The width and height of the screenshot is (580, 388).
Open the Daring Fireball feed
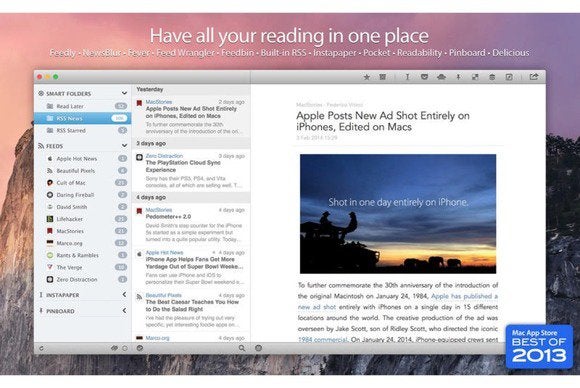point(82,195)
